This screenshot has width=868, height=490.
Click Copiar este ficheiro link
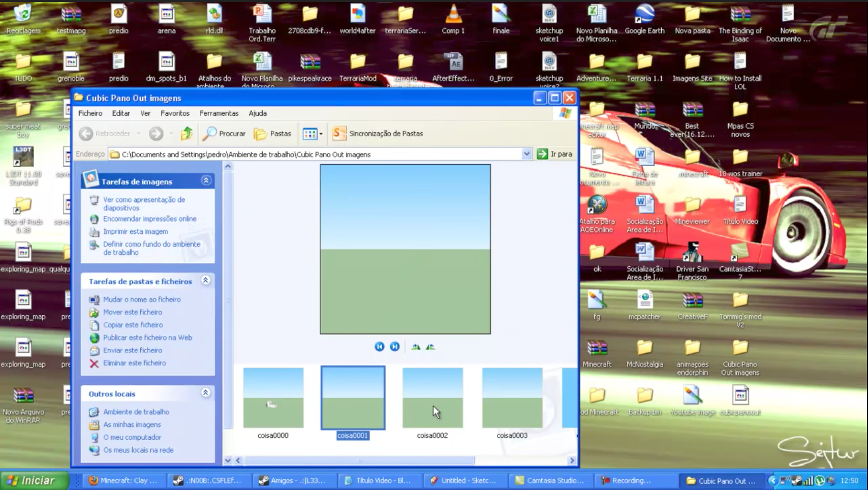[x=133, y=325]
